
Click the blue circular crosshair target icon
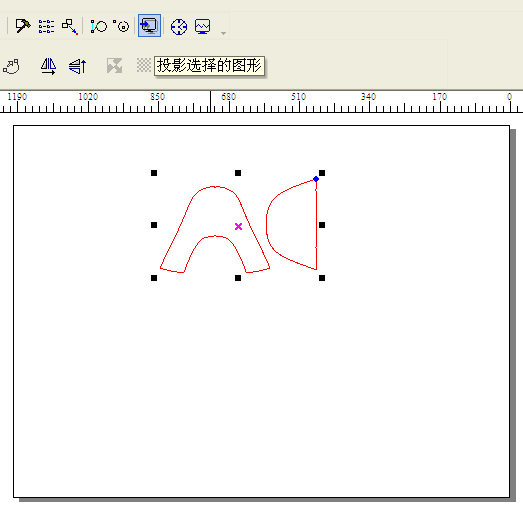(x=179, y=27)
